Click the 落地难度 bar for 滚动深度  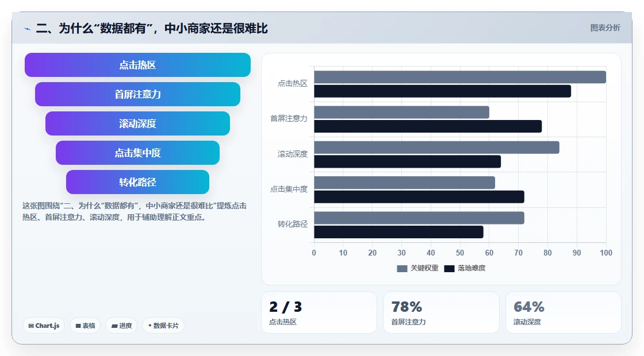[408, 161]
